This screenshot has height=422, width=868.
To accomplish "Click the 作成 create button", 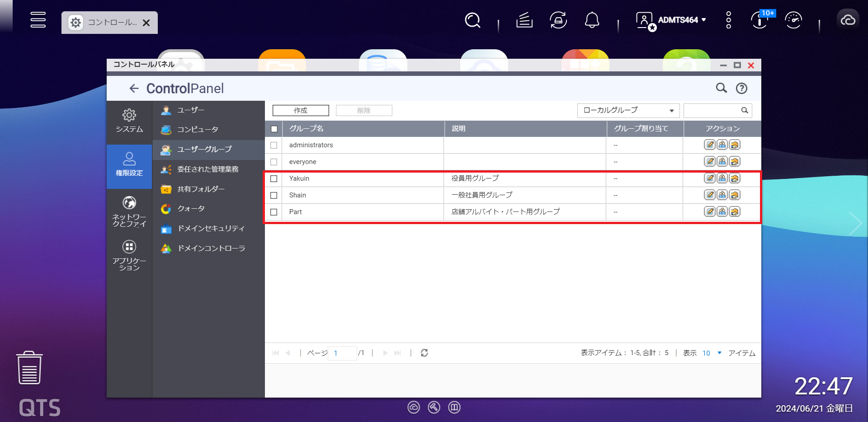I will (301, 111).
